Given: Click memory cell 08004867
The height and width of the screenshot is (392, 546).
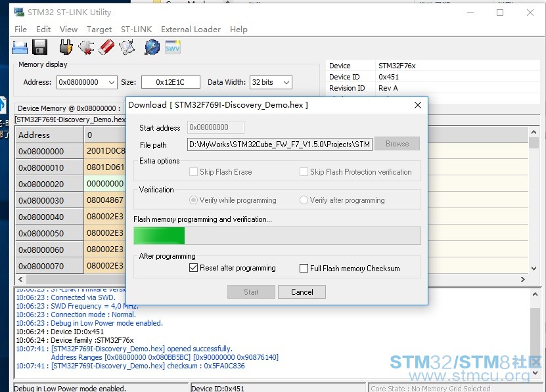Looking at the screenshot, I should [105, 200].
